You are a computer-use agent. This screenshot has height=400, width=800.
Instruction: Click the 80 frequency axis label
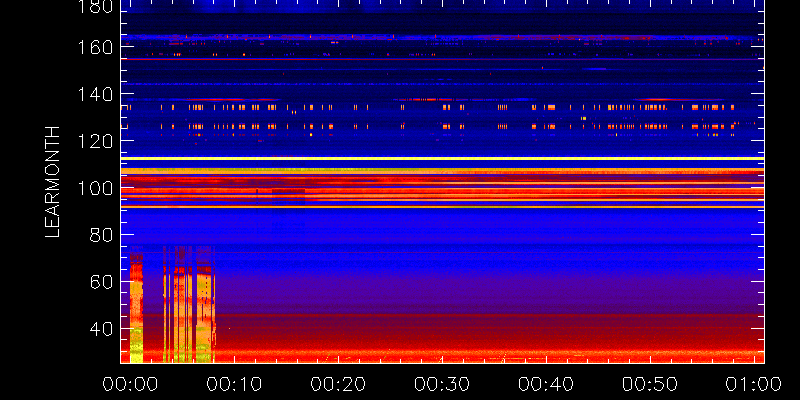coord(102,236)
